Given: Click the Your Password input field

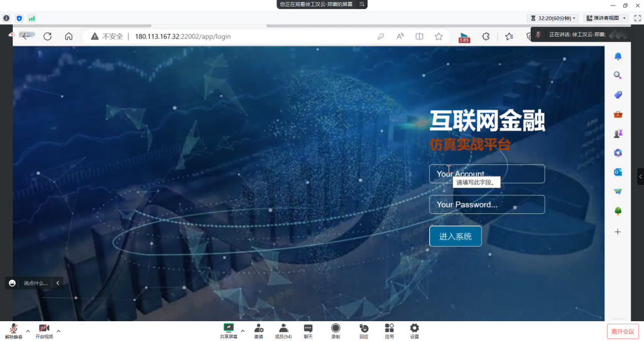Looking at the screenshot, I should 486,205.
